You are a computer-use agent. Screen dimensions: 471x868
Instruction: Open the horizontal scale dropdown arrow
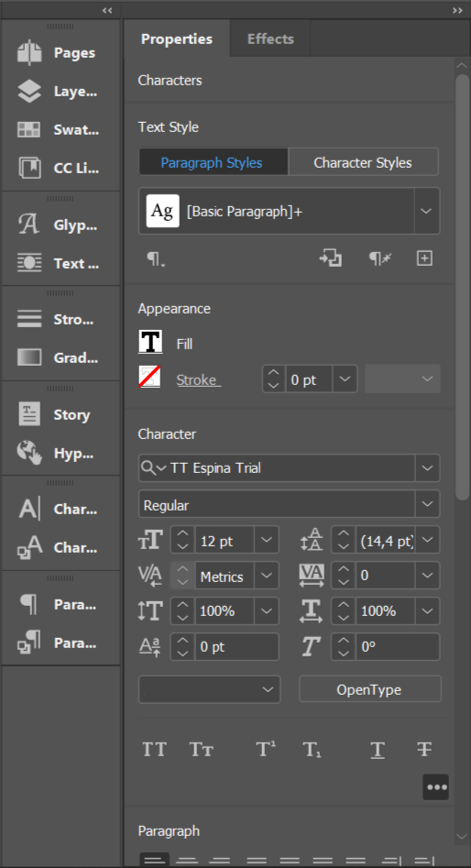pyautogui.click(x=427, y=611)
